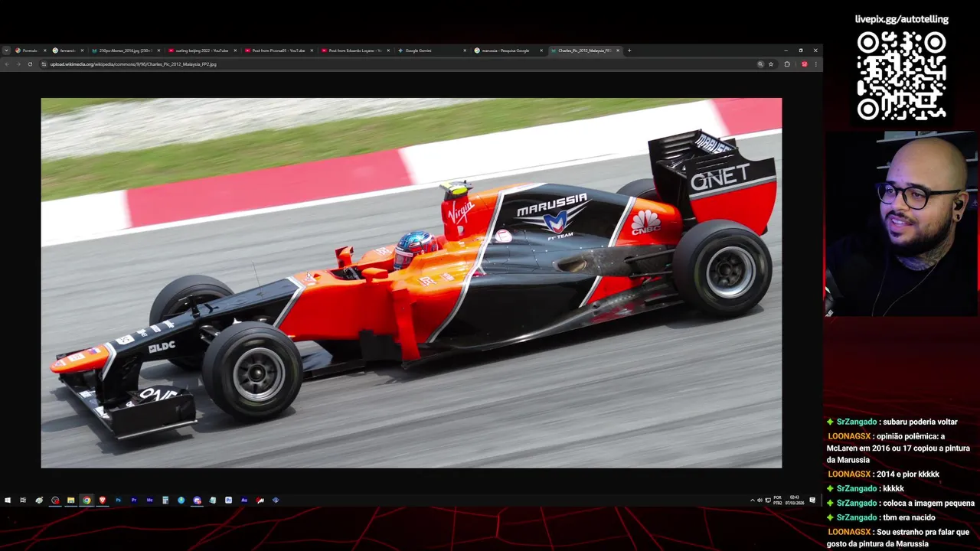Image resolution: width=980 pixels, height=551 pixels.
Task: Click the POR PTB2 language indicator
Action: tap(777, 500)
